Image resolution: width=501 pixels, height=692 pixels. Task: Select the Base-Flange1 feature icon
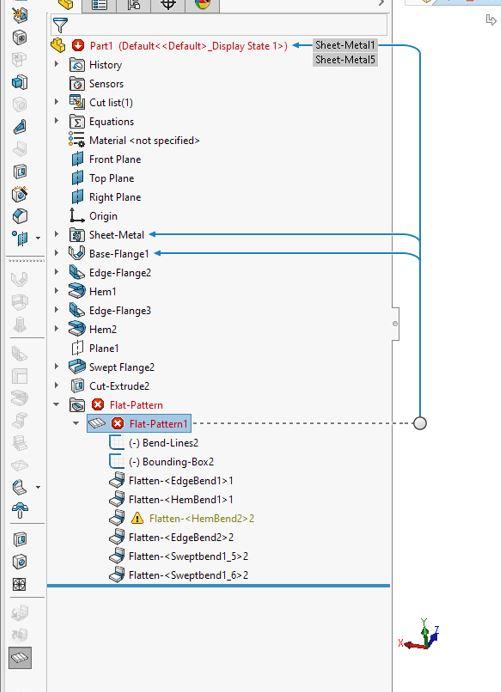click(77, 253)
